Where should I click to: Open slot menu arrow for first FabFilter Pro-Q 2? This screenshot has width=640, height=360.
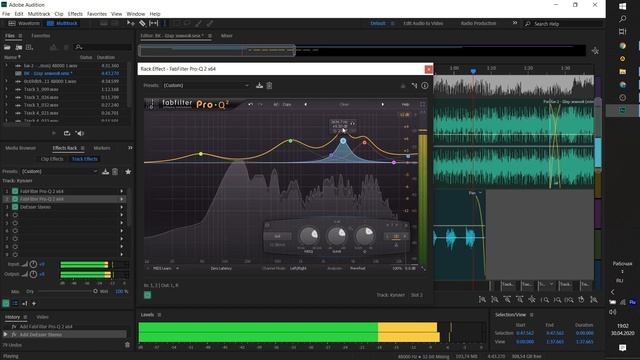[122, 191]
